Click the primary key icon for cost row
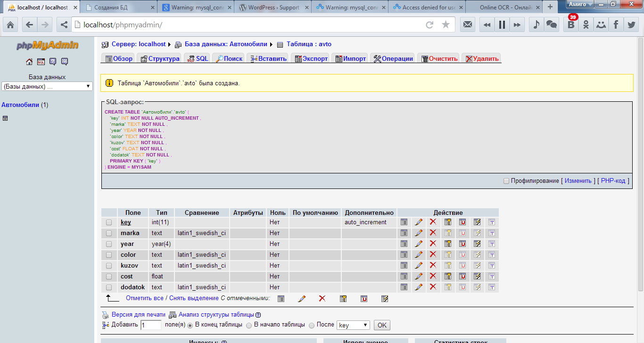 tap(448, 277)
